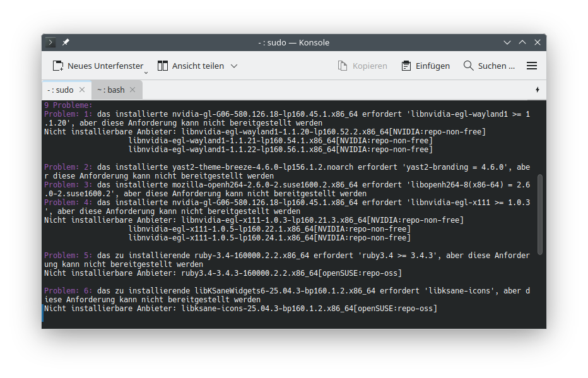Screen dimensions: 588x378
Task: Close the '~ : bash' tab
Action: pos(132,90)
